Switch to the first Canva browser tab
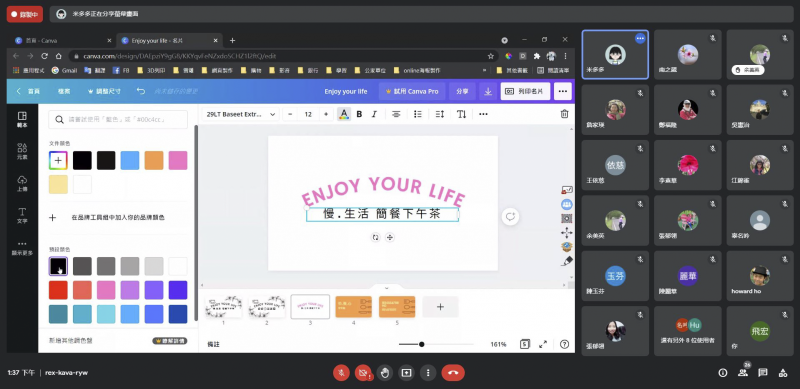 (63, 40)
